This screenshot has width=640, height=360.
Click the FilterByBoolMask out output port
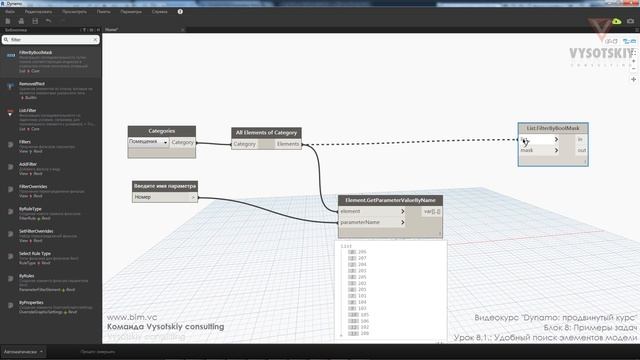click(x=581, y=151)
